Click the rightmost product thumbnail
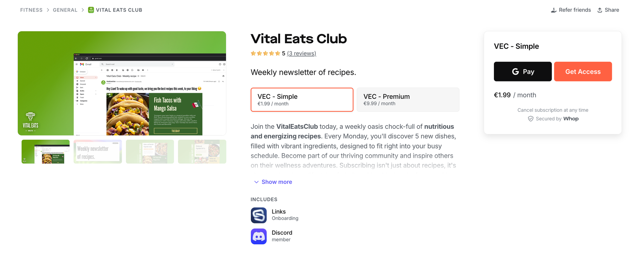644x255 pixels. 202,152
